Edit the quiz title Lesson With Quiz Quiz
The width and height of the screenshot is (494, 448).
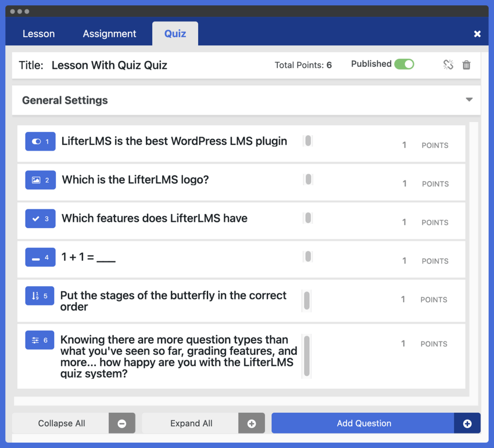tap(110, 65)
